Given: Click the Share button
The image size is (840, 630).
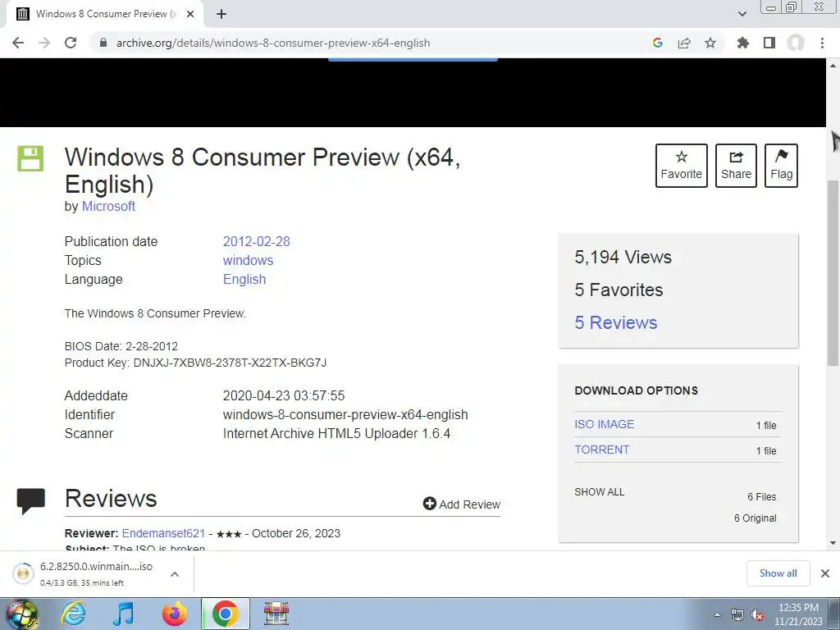Looking at the screenshot, I should point(736,166).
